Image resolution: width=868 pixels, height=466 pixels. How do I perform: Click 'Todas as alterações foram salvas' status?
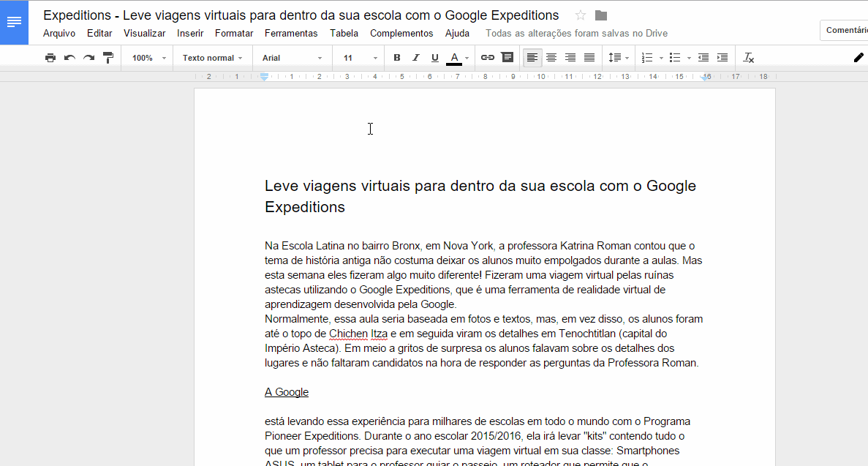(x=576, y=33)
